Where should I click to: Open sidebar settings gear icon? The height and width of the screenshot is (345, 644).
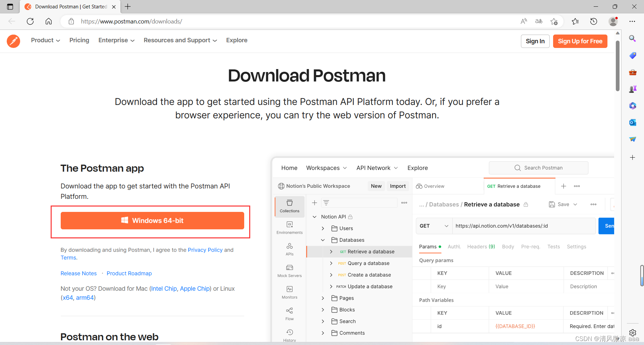coord(633,333)
